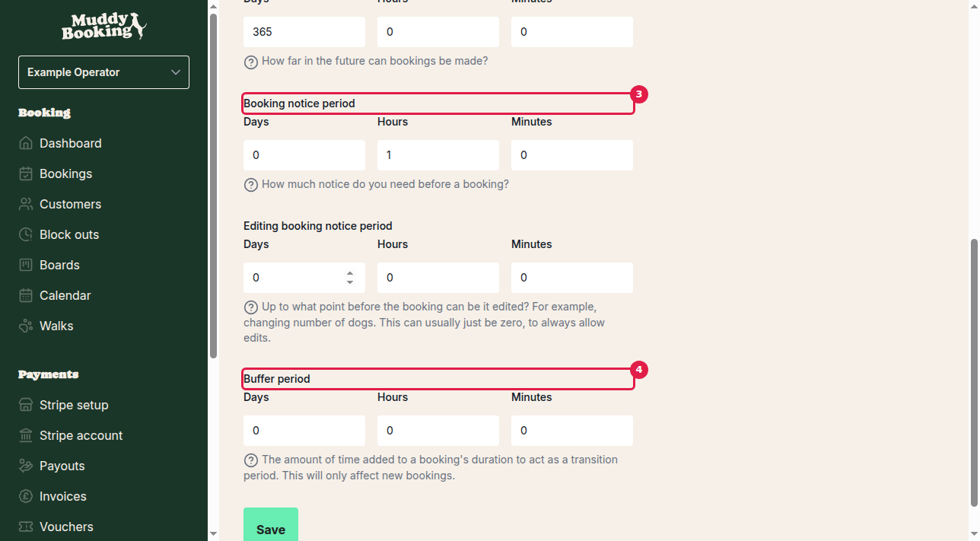
Task: Click the help icon under Buffer period
Action: tap(251, 460)
